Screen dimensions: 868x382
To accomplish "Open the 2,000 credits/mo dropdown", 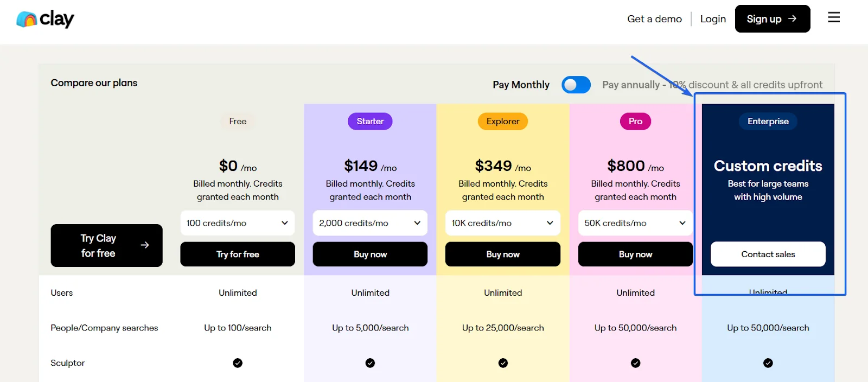I will point(370,223).
